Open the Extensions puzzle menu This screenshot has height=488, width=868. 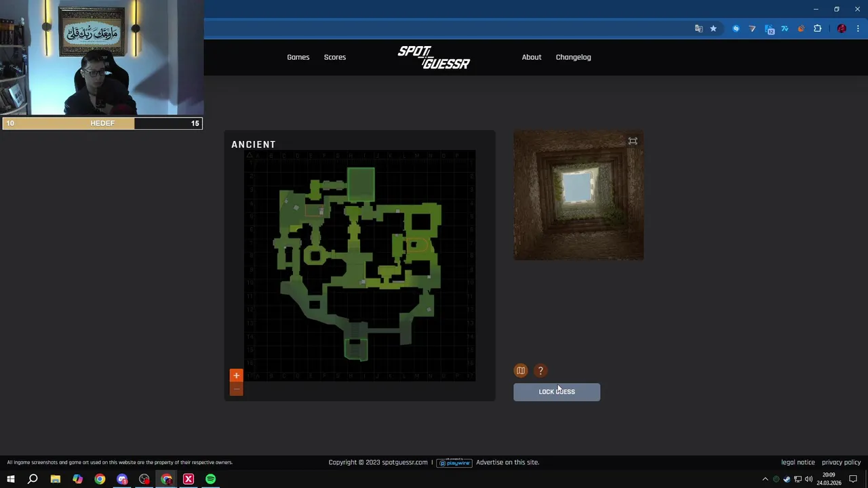817,28
